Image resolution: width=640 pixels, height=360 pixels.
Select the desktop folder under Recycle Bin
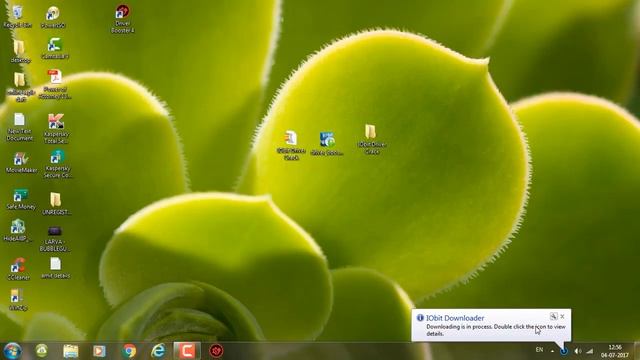coord(19,51)
